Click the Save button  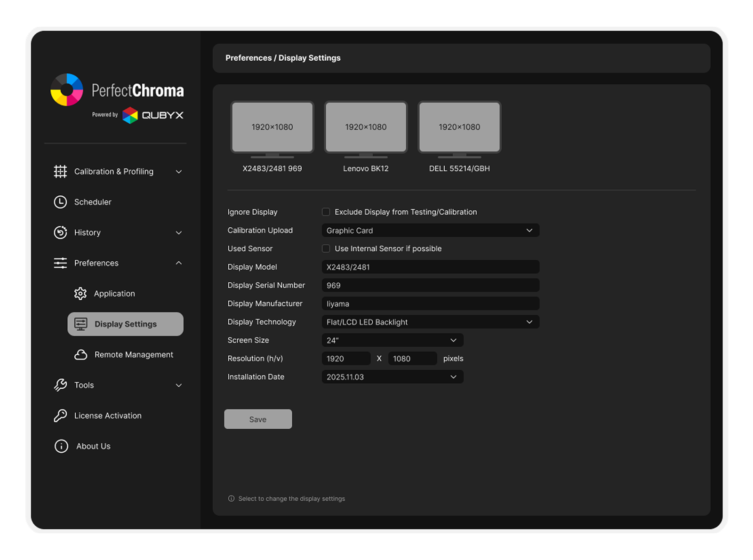[258, 419]
